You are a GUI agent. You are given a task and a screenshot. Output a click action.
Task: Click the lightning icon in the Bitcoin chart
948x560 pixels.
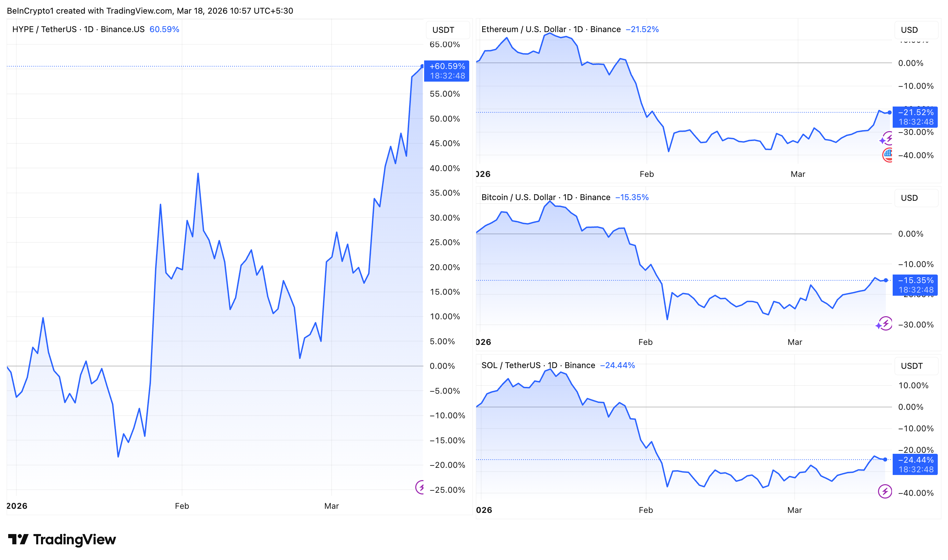[886, 323]
